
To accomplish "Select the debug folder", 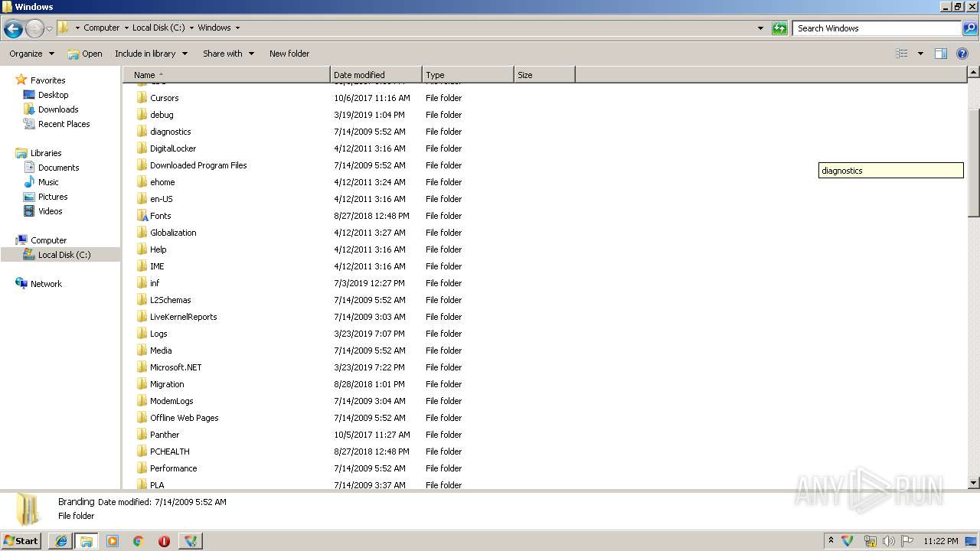I will (x=162, y=115).
